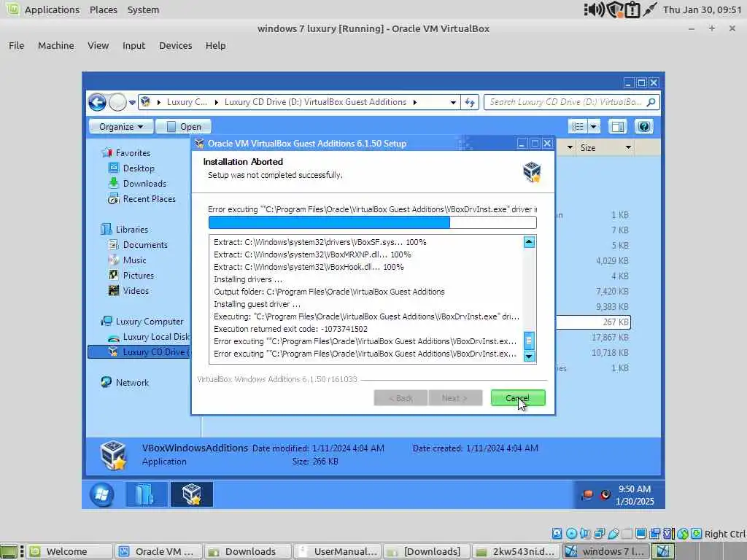Image resolution: width=747 pixels, height=560 pixels.
Task: Click the hard disk activity status icon
Action: coord(557,534)
